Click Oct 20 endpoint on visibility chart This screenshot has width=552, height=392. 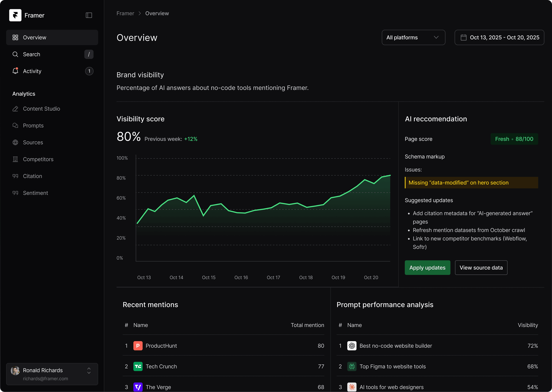coord(390,176)
